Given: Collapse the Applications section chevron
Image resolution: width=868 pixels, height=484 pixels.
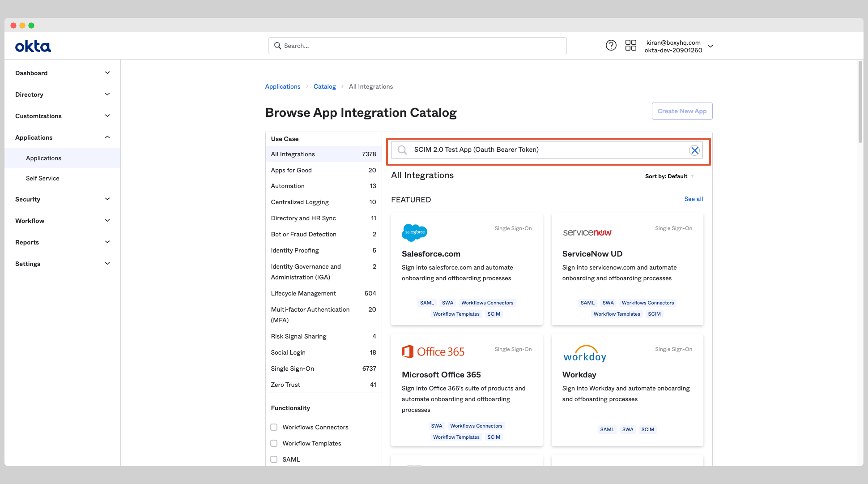Looking at the screenshot, I should 107,137.
